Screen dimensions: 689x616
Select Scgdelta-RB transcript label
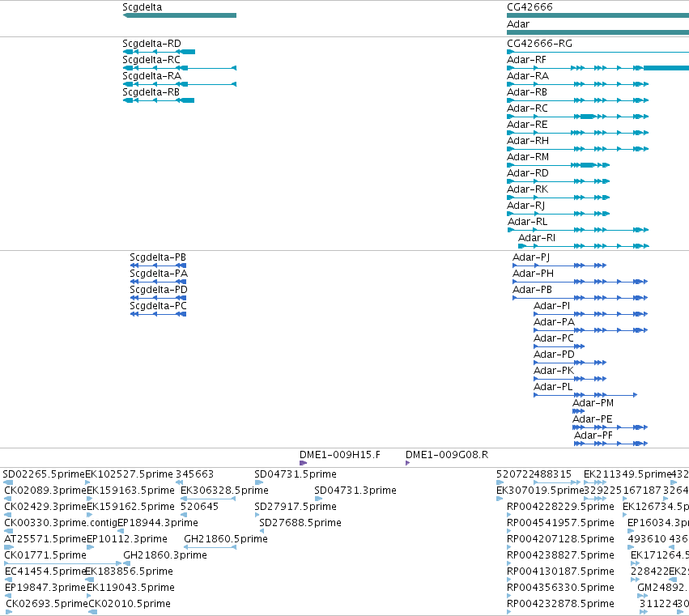pyautogui.click(x=151, y=92)
